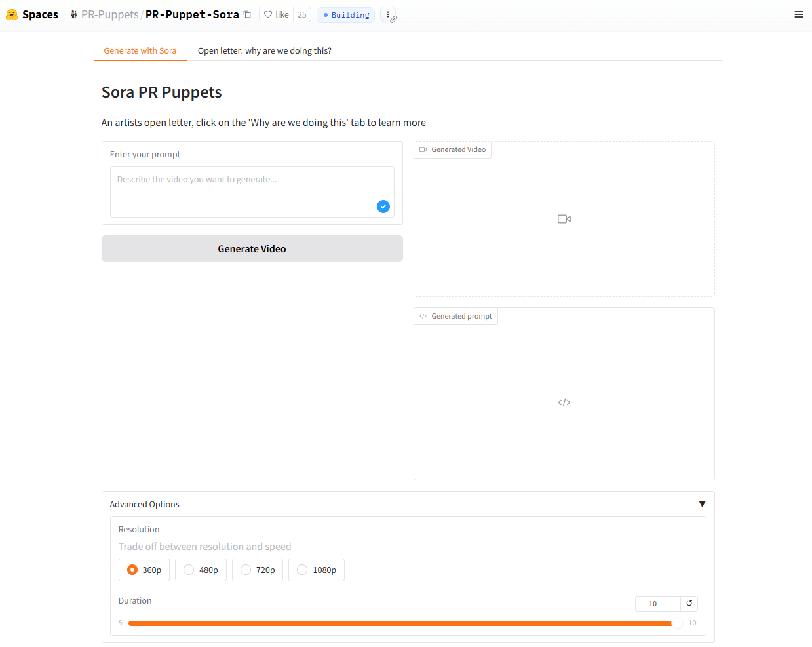
Task: Click the Generated Video tab camera icon
Action: [423, 149]
